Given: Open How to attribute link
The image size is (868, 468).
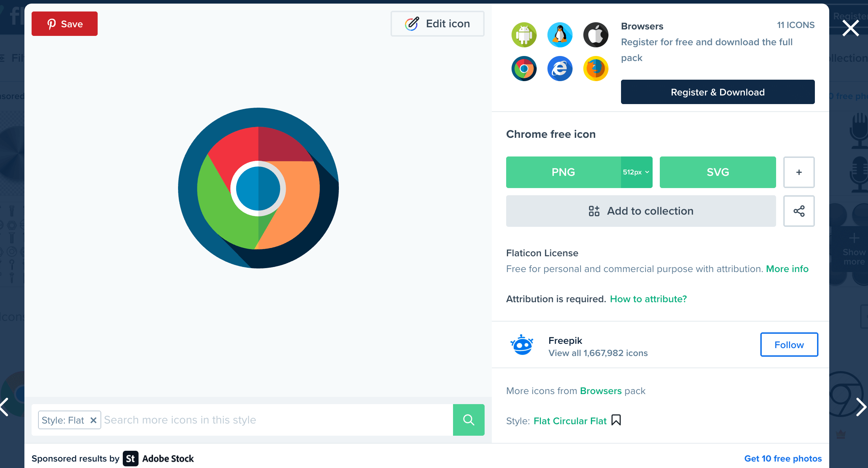Looking at the screenshot, I should (648, 299).
